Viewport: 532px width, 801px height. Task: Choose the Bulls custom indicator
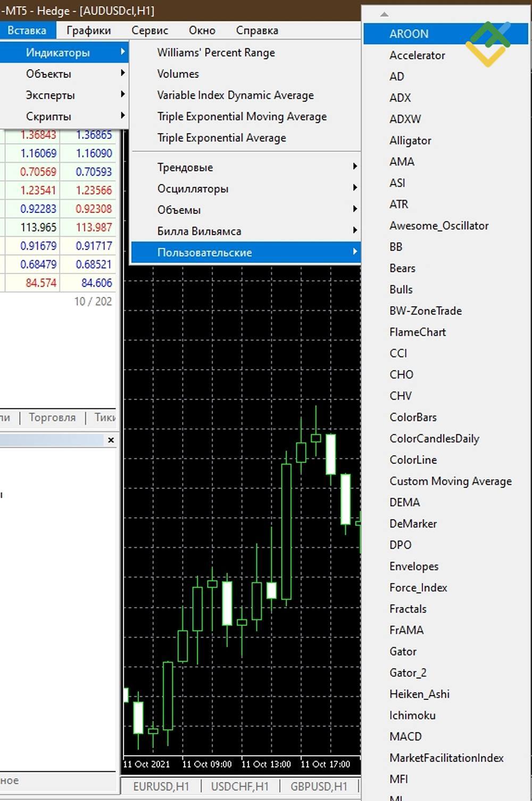coord(446,289)
